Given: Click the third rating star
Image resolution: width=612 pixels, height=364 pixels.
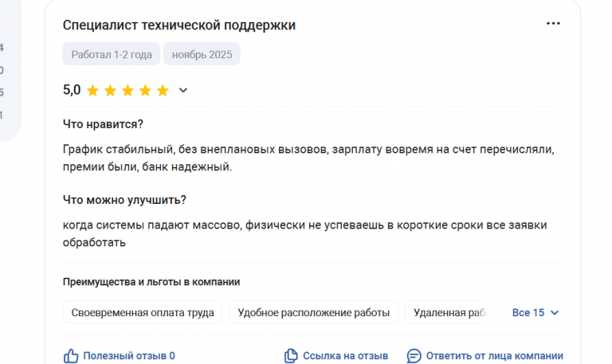Looking at the screenshot, I should pos(127,90).
